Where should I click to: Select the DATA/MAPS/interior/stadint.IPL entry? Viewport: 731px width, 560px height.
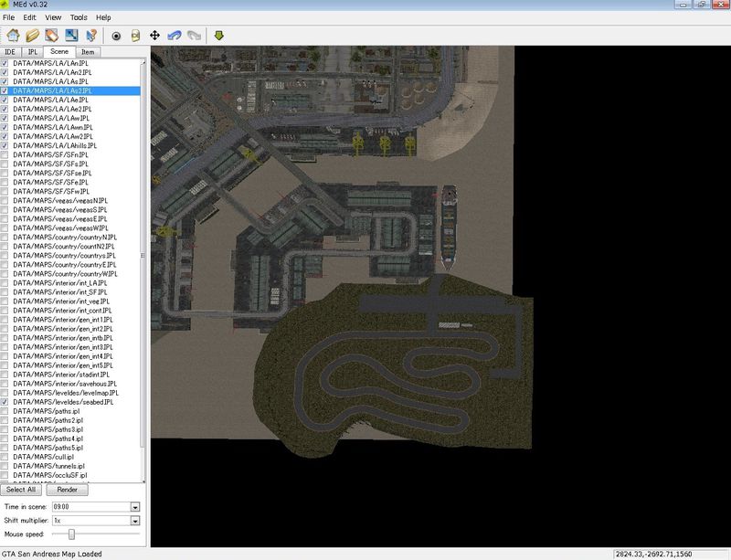click(61, 375)
